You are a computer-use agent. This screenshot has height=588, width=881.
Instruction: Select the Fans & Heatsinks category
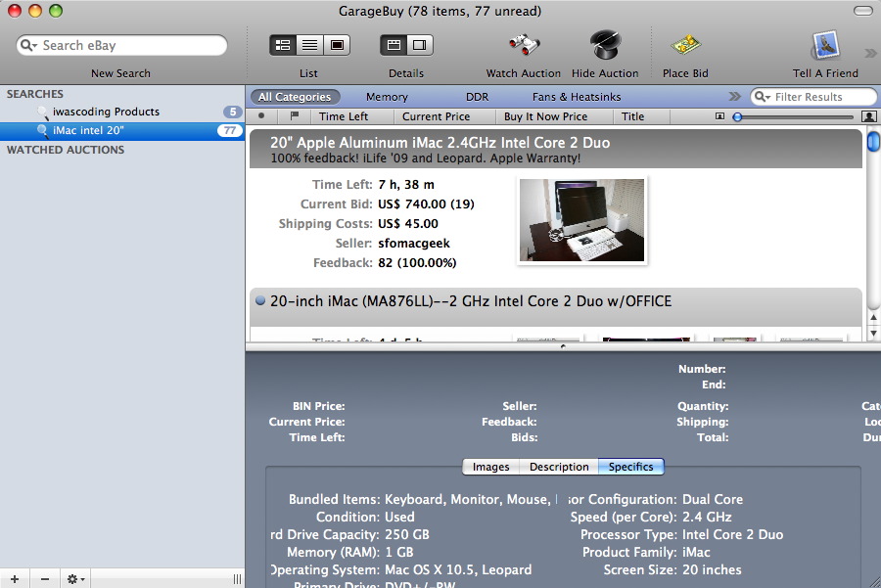tap(577, 97)
